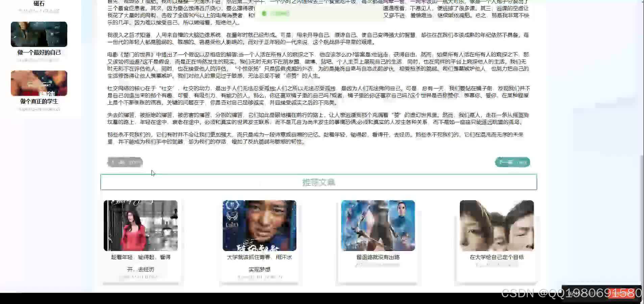Click the 推荐文章 section header

coord(318,182)
